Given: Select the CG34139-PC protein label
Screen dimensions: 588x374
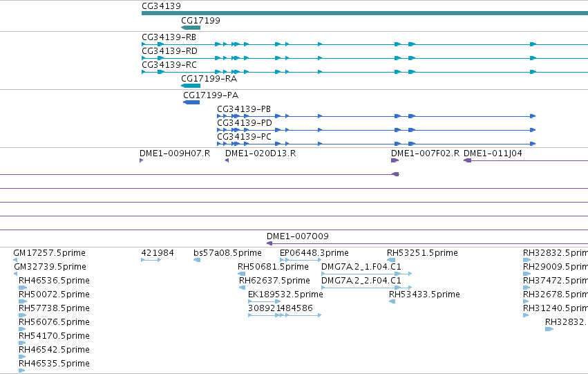Looking at the screenshot, I should [244, 137].
